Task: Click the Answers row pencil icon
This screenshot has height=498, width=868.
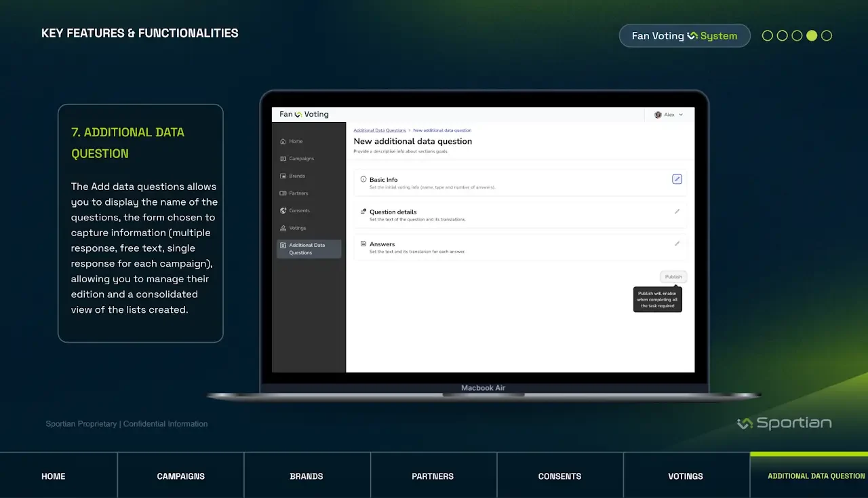Action: tap(677, 244)
